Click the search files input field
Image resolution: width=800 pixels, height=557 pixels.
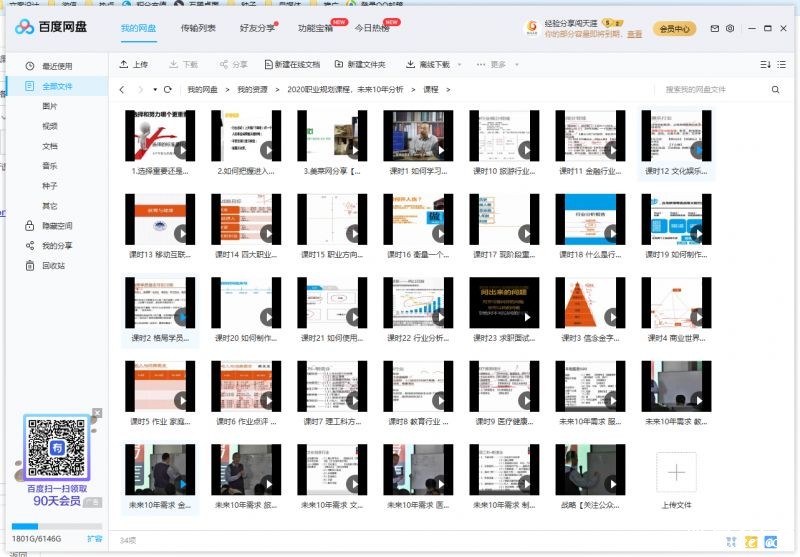pos(712,89)
